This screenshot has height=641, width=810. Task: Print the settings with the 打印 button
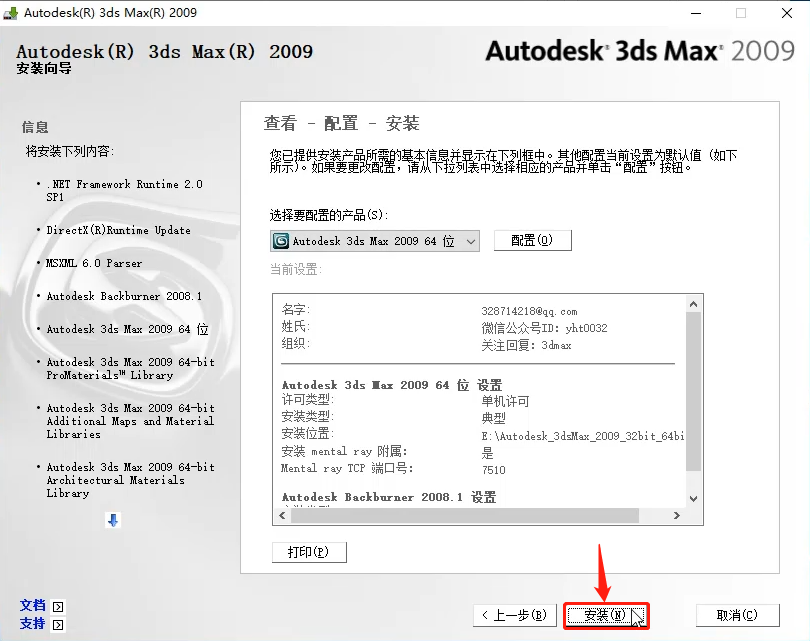[x=309, y=551]
